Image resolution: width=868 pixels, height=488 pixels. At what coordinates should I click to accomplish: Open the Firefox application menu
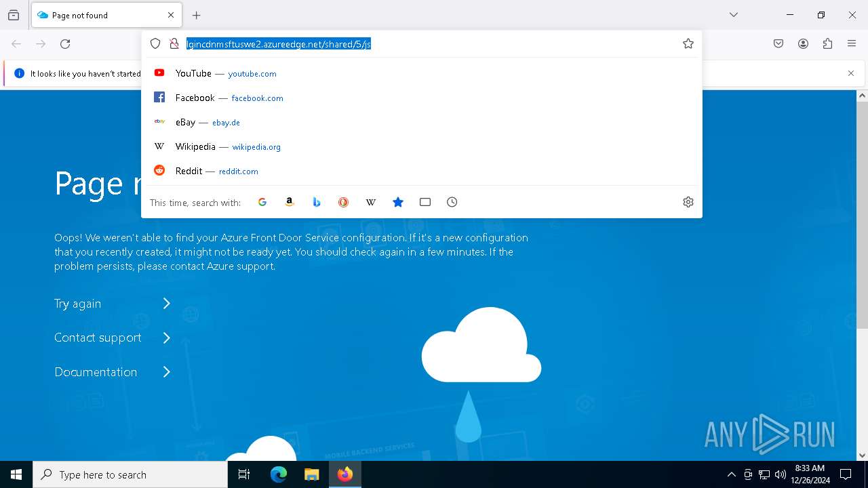pyautogui.click(x=852, y=44)
